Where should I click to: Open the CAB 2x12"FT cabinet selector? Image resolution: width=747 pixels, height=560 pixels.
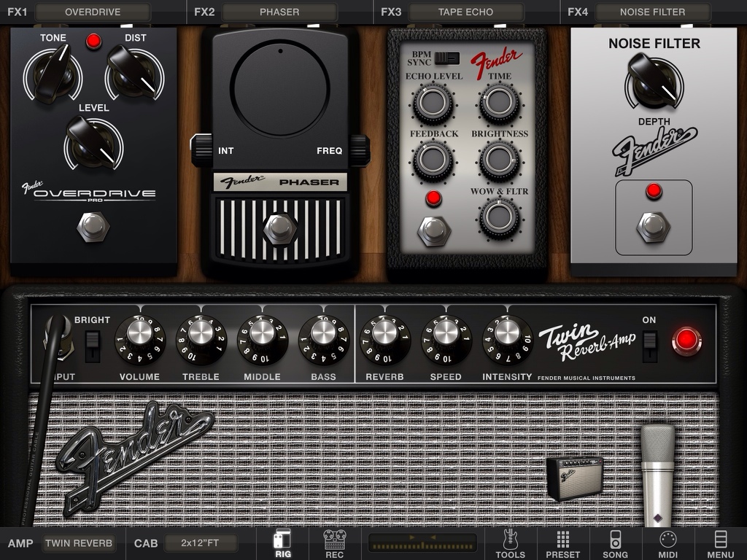[x=201, y=543]
